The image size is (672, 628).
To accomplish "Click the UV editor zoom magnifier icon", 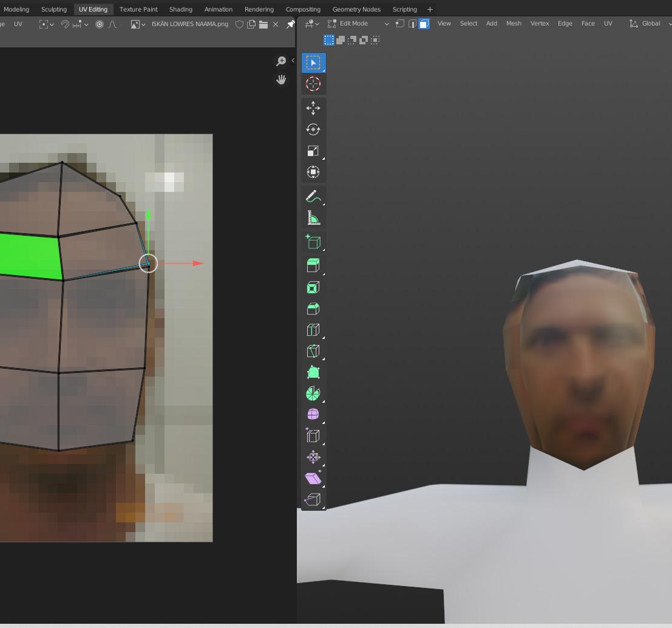I will pyautogui.click(x=281, y=61).
